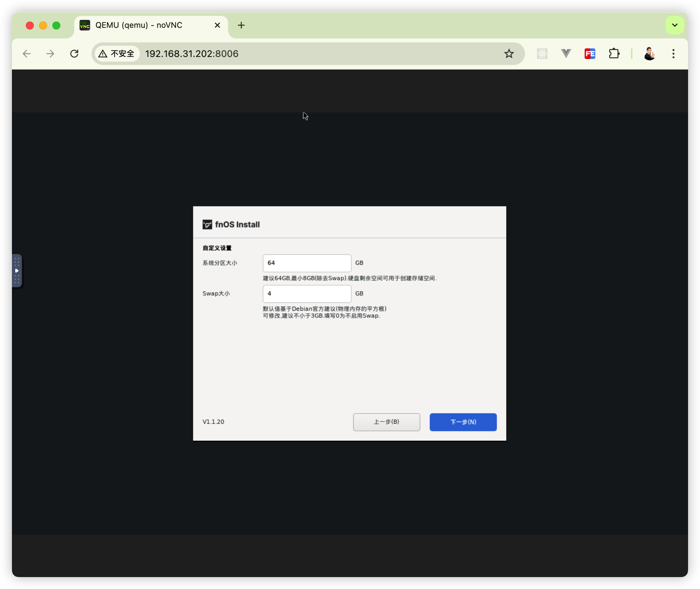
Task: Click the 上一步(B) back button
Action: tap(386, 422)
